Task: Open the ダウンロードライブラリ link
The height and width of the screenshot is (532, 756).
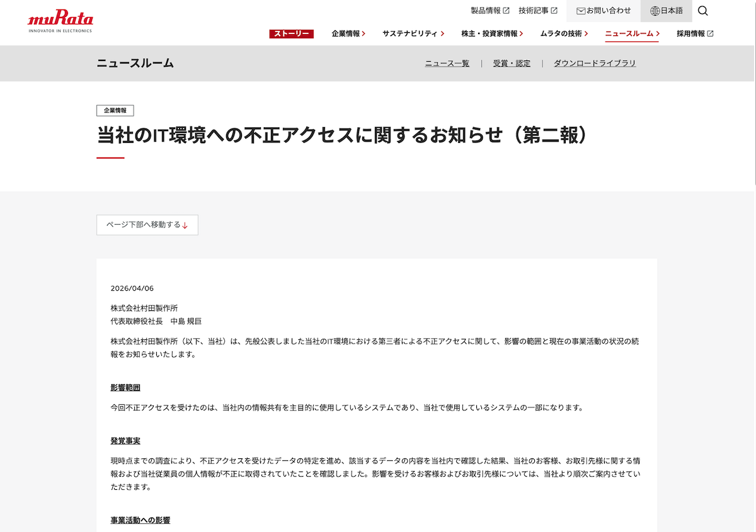Action: [594, 63]
